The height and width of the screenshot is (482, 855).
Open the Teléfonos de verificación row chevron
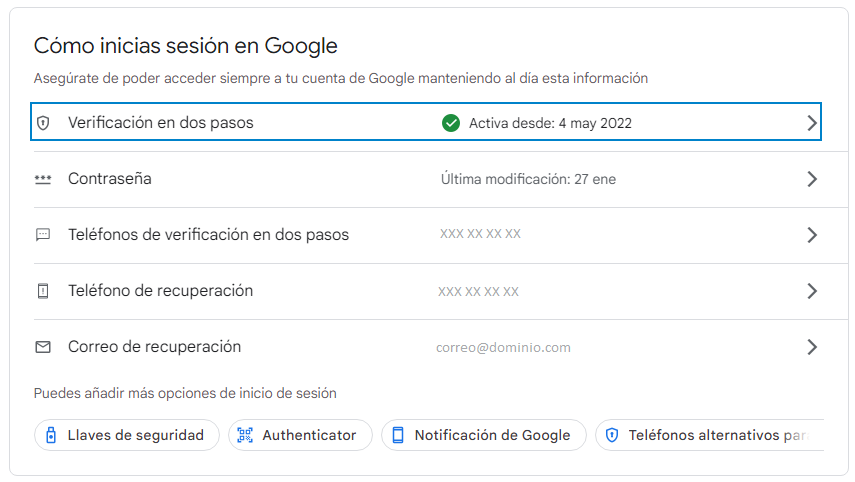pos(812,235)
